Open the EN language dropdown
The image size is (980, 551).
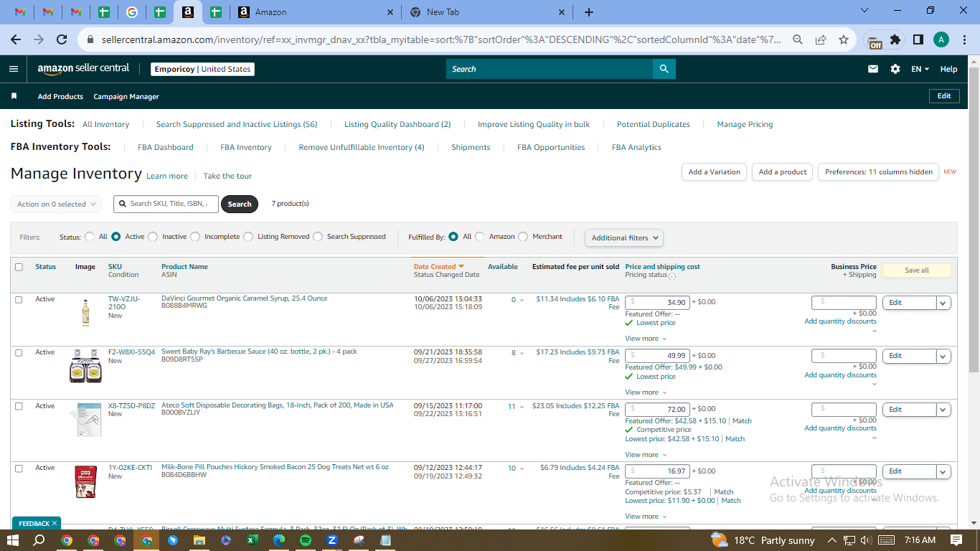click(920, 69)
